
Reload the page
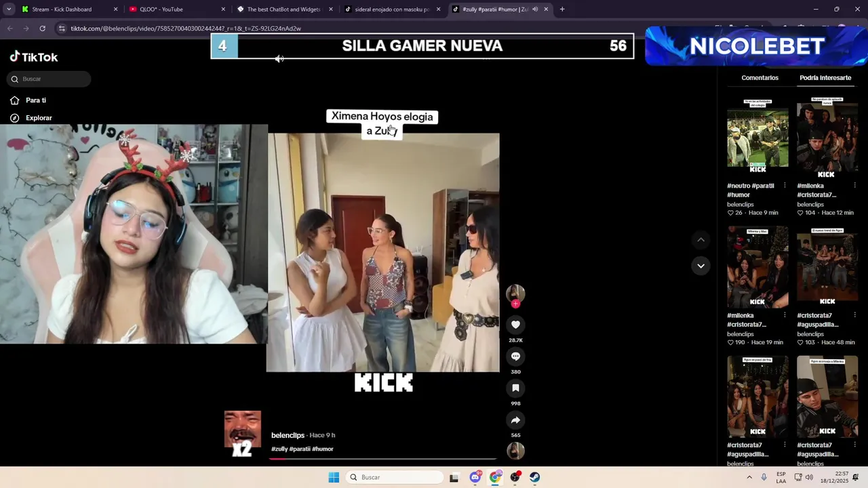[42, 28]
